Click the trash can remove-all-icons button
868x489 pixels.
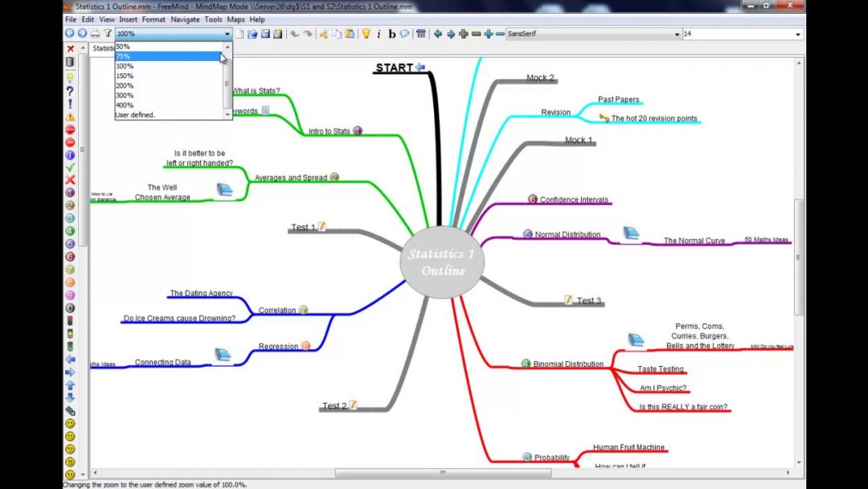70,62
